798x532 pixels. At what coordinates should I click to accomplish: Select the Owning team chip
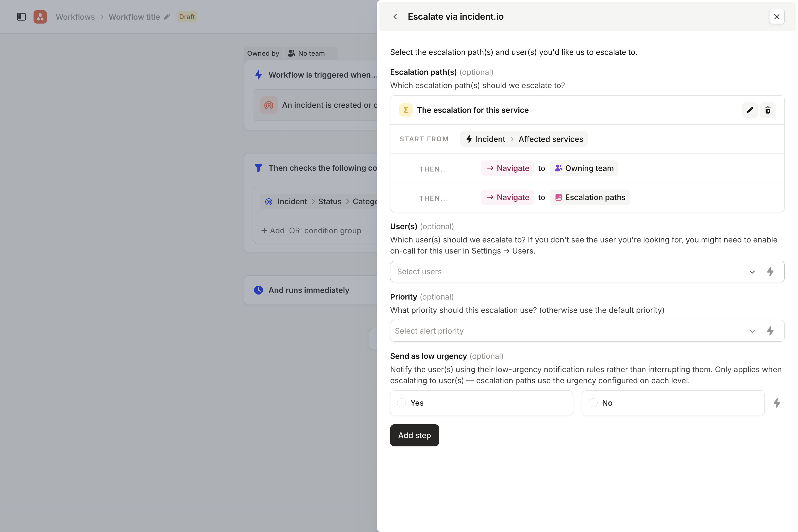[x=584, y=168]
